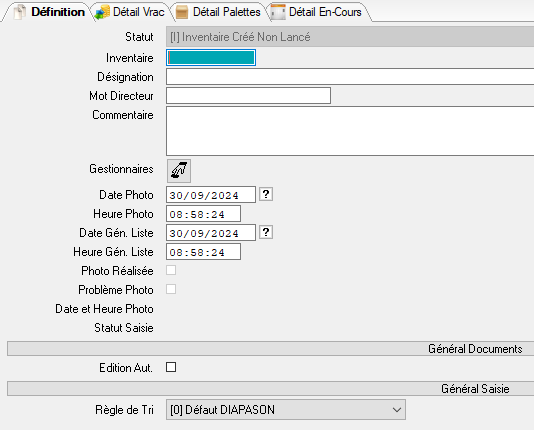Click the Détail Vrac coins icon
Image resolution: width=534 pixels, height=430 pixels.
click(103, 12)
